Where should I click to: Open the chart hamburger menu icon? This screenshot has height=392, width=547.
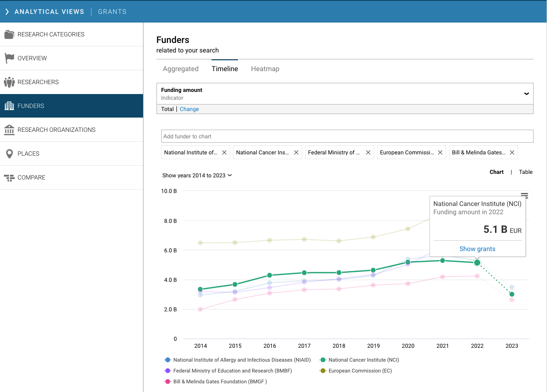coord(524,196)
